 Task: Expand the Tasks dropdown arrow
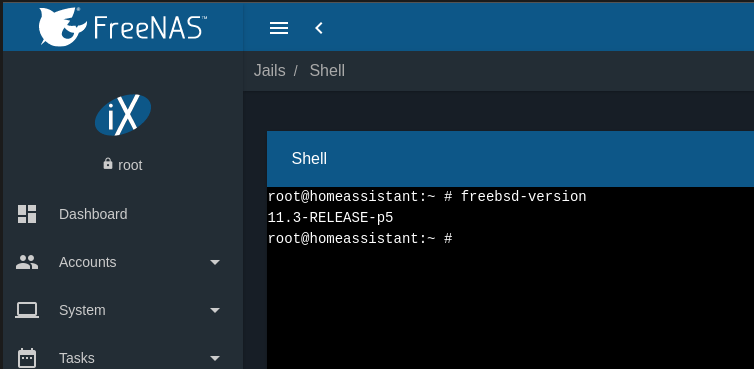pos(215,358)
